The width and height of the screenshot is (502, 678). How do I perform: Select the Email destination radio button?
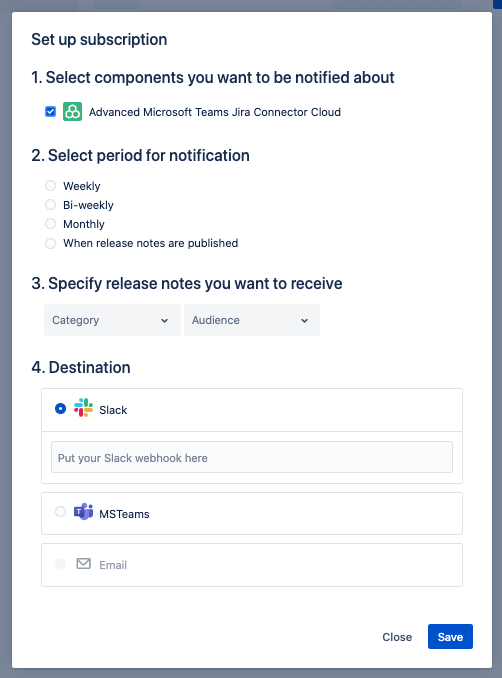click(x=61, y=563)
